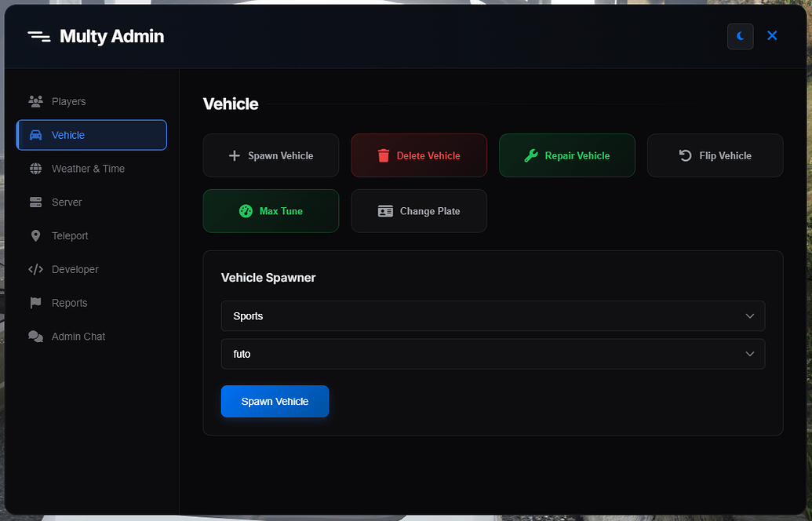Image resolution: width=812 pixels, height=521 pixels.
Task: Click the hamburger menu next to Multy Admin
Action: click(x=39, y=35)
